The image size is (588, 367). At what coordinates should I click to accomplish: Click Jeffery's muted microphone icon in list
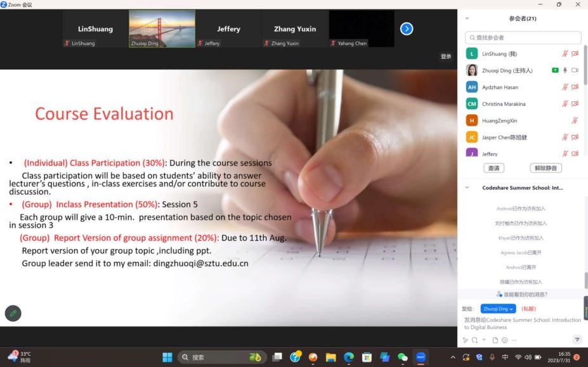coord(565,153)
